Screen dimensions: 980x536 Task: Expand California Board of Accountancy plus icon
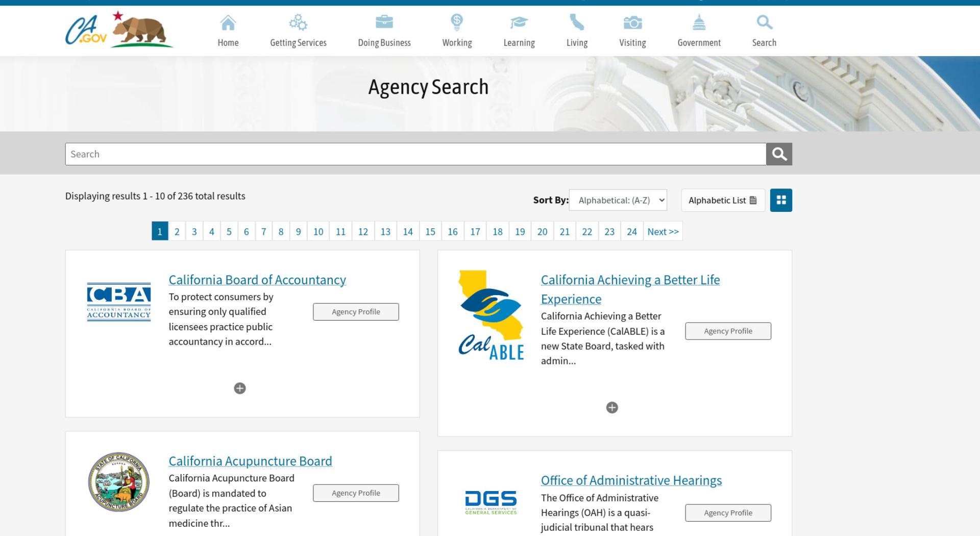[x=239, y=388]
